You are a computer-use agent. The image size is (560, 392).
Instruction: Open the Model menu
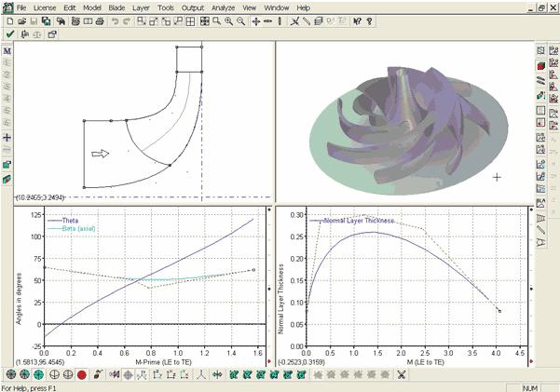click(92, 7)
